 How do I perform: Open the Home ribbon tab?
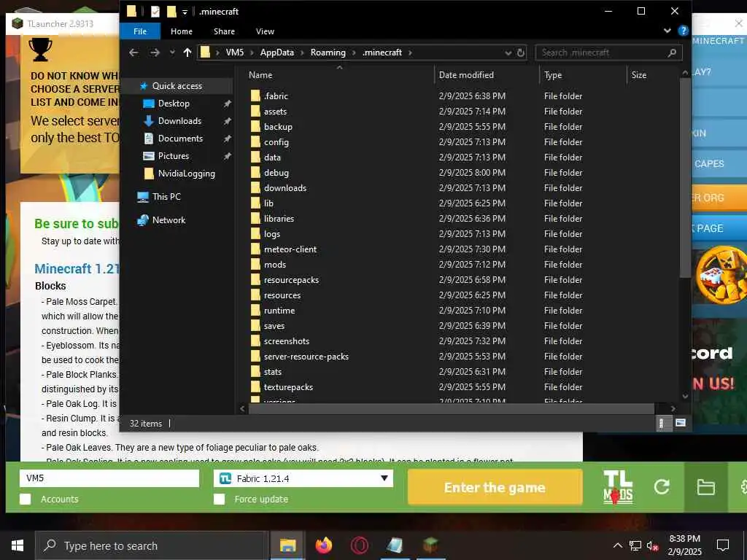point(182,31)
